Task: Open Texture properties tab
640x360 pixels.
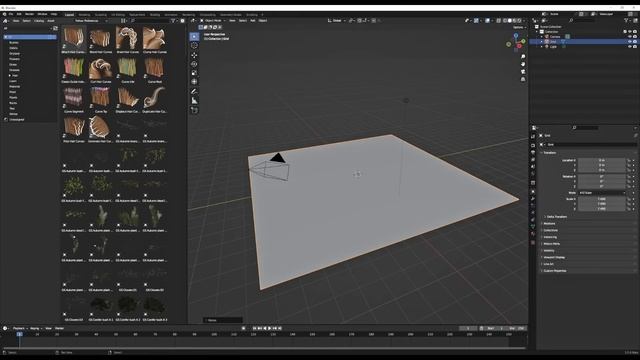Action: point(533,242)
